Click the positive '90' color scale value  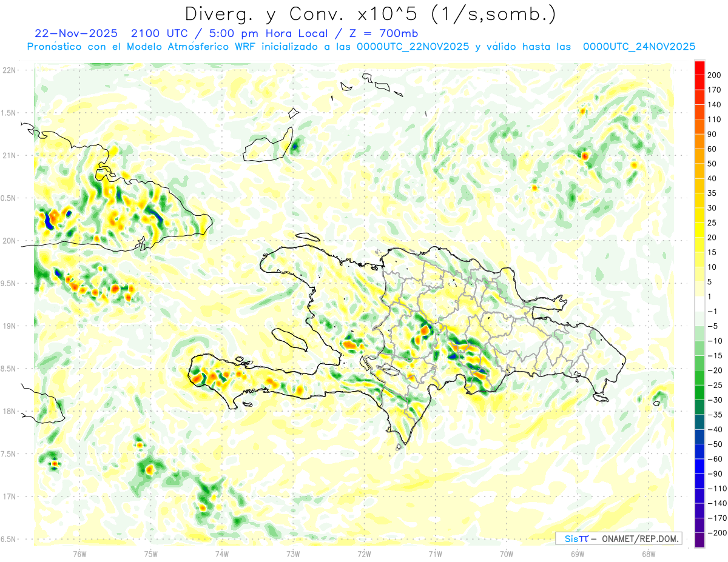tap(713, 134)
